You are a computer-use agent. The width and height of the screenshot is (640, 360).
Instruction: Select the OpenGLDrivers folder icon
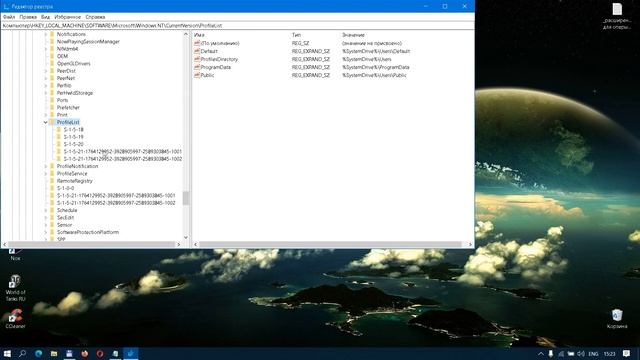tap(52, 64)
